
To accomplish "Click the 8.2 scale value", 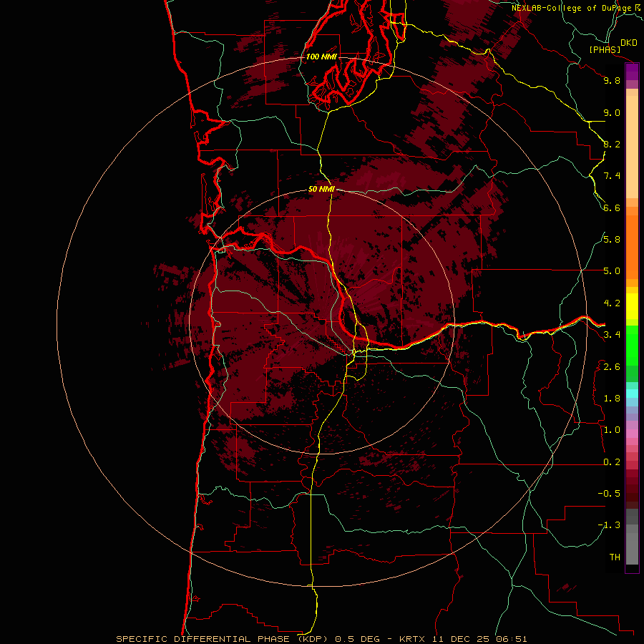I will click(612, 144).
